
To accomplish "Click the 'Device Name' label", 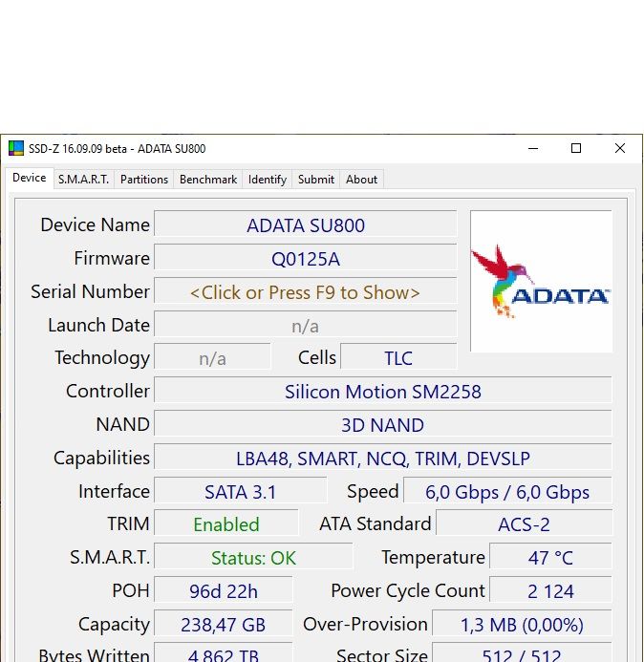I will (x=95, y=224).
